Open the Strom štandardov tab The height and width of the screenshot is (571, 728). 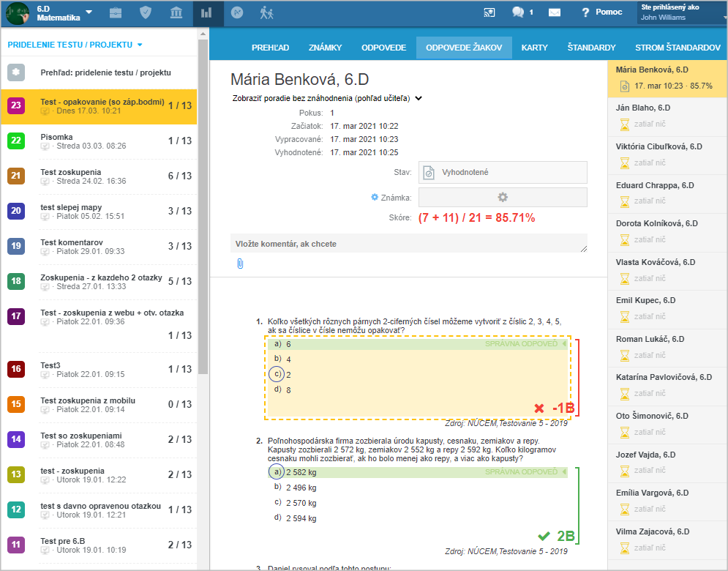(x=678, y=48)
